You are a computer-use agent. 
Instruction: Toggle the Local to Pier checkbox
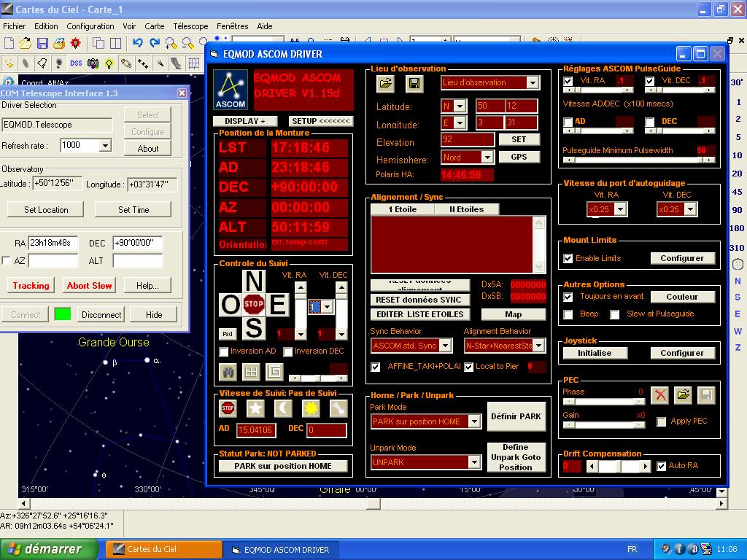click(x=469, y=367)
